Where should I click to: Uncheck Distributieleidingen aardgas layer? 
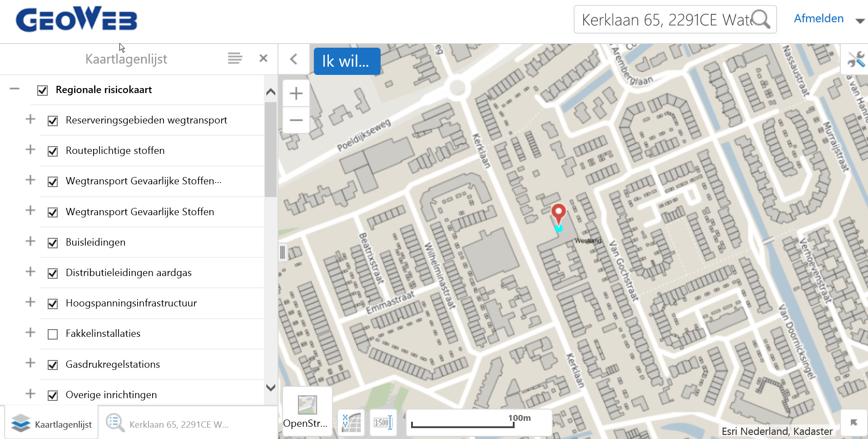(x=53, y=273)
